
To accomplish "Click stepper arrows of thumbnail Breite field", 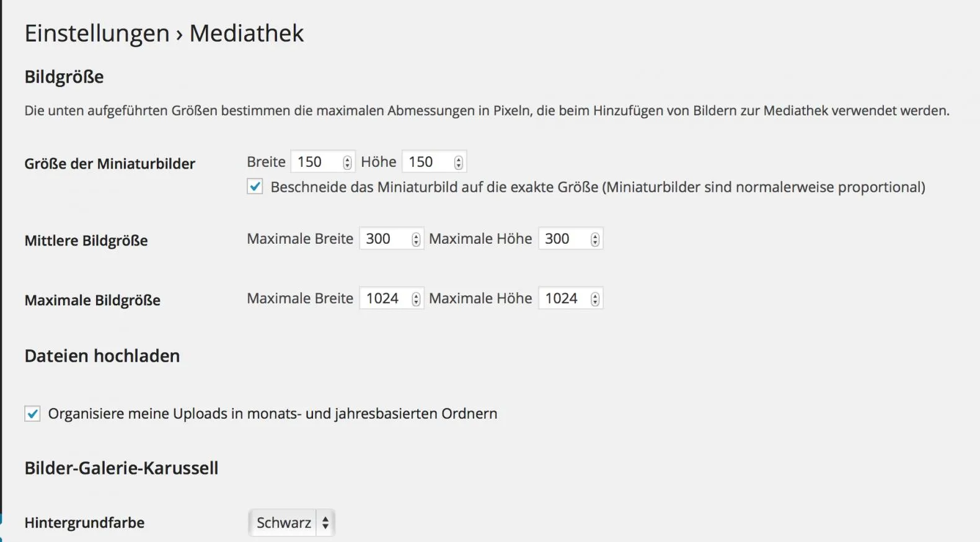I will 347,162.
